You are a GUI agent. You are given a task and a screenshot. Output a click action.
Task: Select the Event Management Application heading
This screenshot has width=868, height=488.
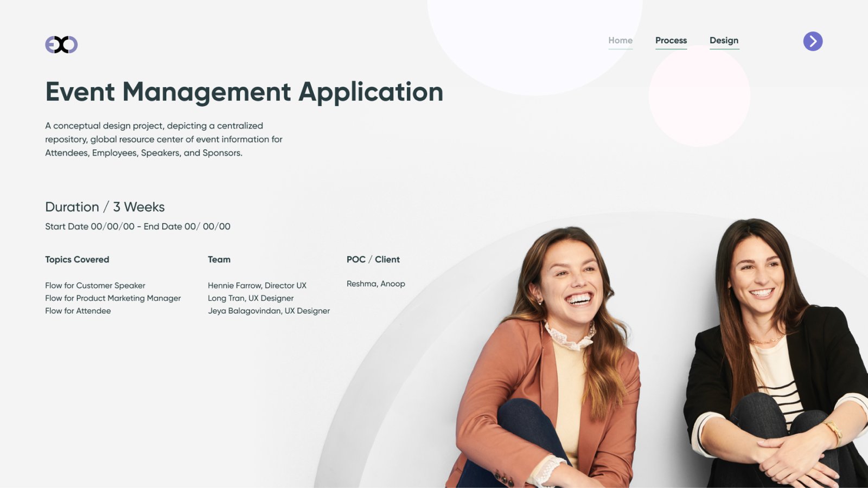pyautogui.click(x=244, y=92)
